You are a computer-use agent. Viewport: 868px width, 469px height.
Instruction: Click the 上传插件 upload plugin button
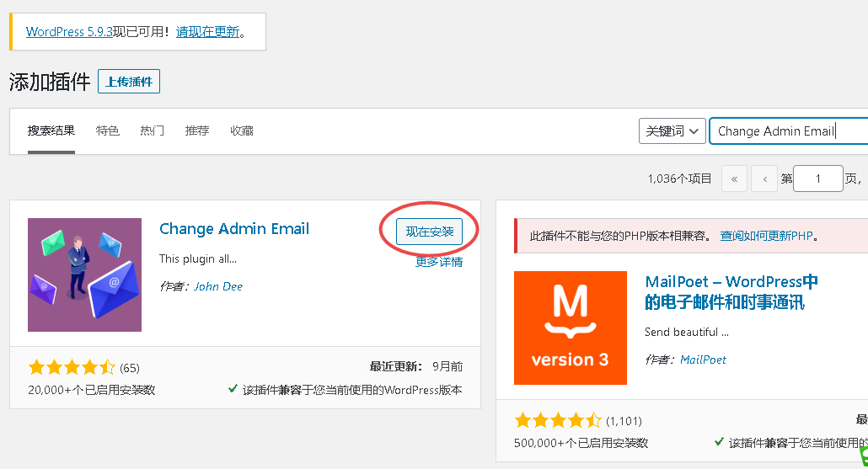pos(129,82)
